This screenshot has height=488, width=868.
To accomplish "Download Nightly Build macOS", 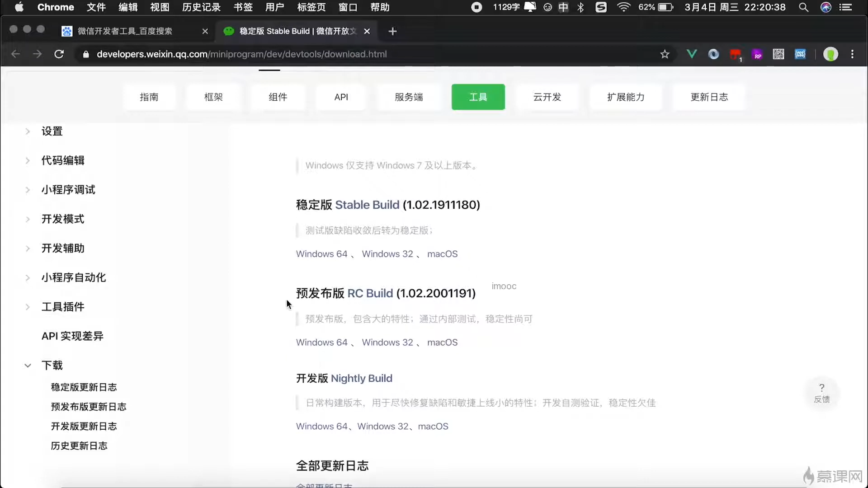I will 433,427.
